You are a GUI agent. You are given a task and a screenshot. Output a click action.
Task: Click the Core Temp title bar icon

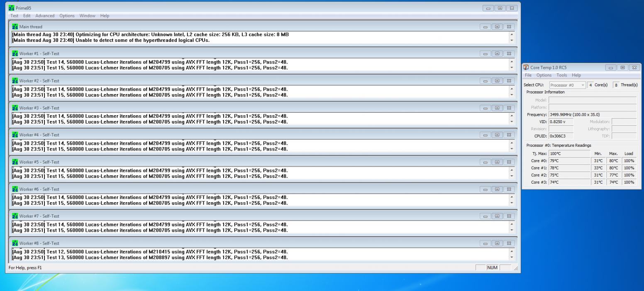527,68
